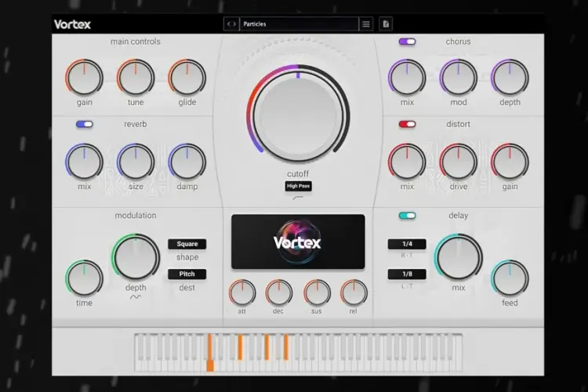This screenshot has height=392, width=588.
Task: Click the large cutoff knob
Action: (298, 114)
